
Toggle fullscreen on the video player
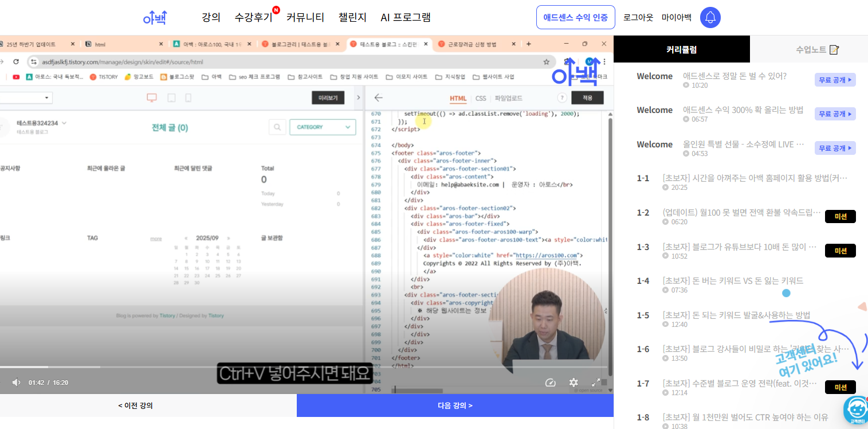(596, 383)
